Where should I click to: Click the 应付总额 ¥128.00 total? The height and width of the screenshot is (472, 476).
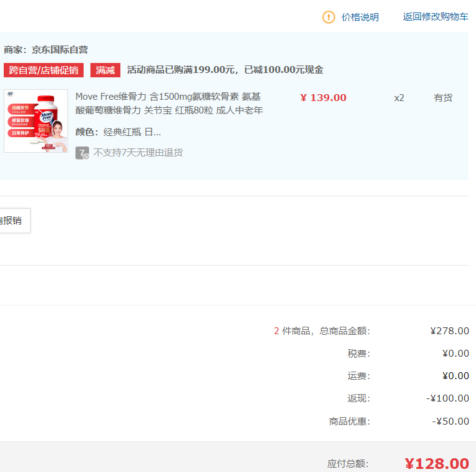point(437,463)
